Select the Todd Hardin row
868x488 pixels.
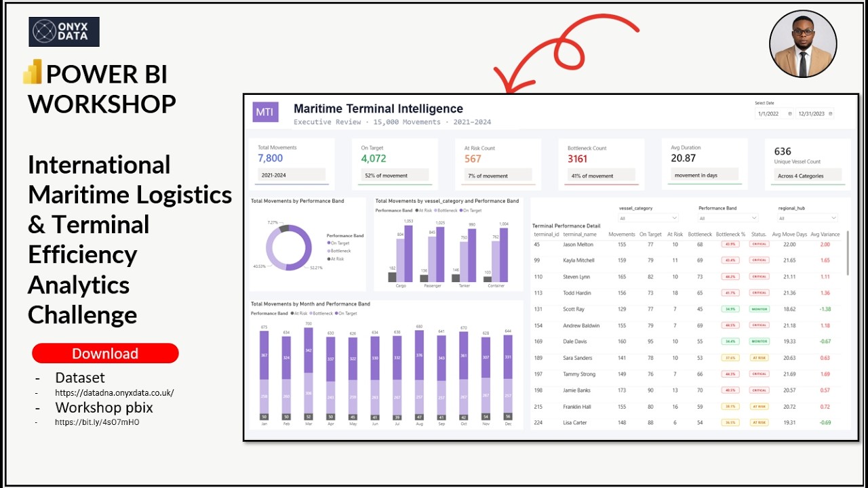688,293
